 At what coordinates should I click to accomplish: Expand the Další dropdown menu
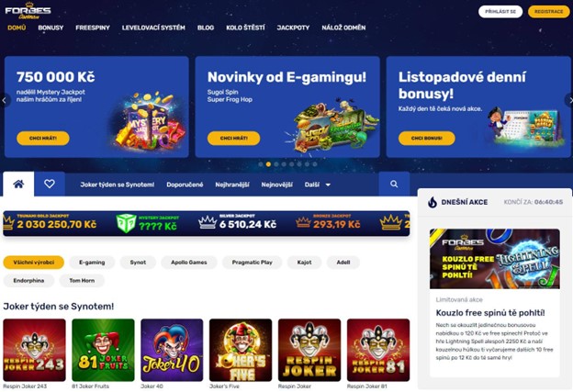(x=318, y=185)
